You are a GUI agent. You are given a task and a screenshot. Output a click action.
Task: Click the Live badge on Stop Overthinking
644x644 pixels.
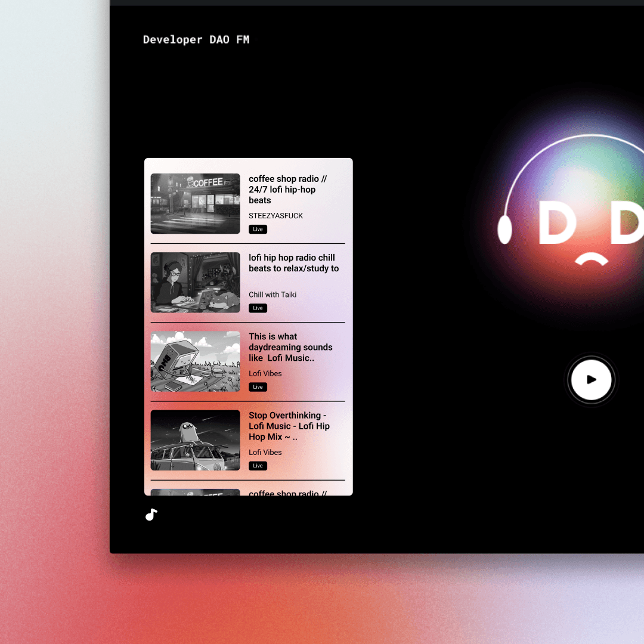click(258, 466)
